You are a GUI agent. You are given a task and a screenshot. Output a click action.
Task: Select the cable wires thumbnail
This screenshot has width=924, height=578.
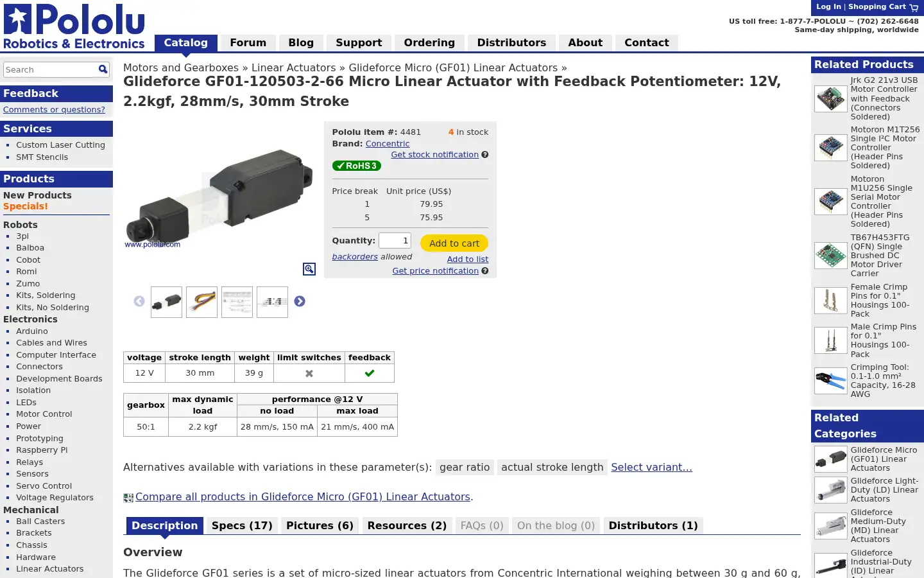201,302
